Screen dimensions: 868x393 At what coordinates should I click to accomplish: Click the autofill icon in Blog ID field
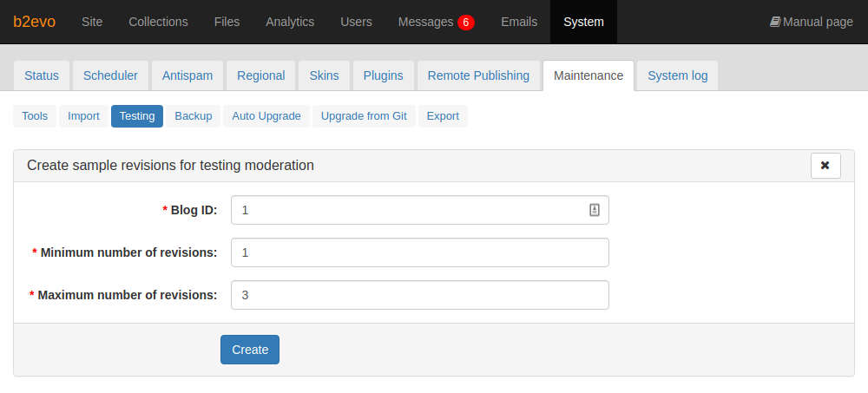(x=594, y=210)
